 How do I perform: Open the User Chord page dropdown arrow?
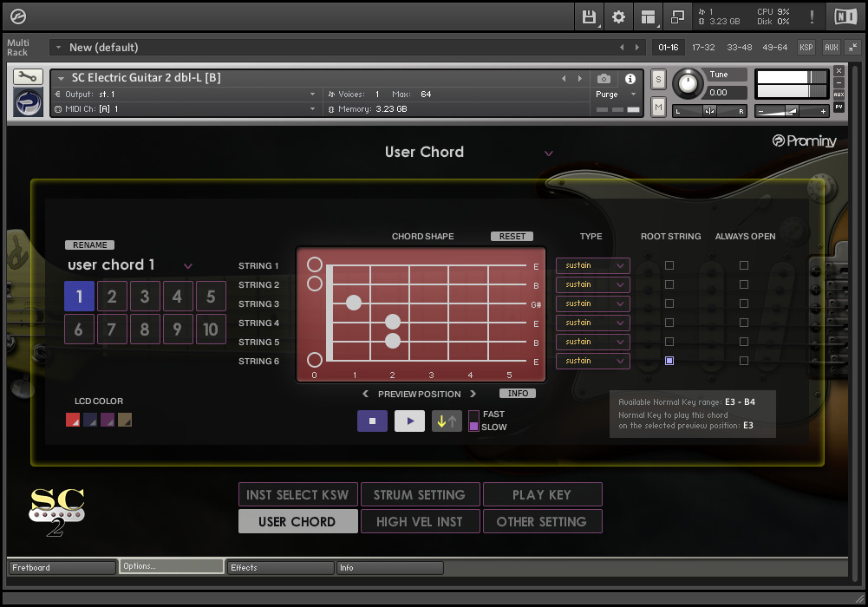[x=549, y=153]
